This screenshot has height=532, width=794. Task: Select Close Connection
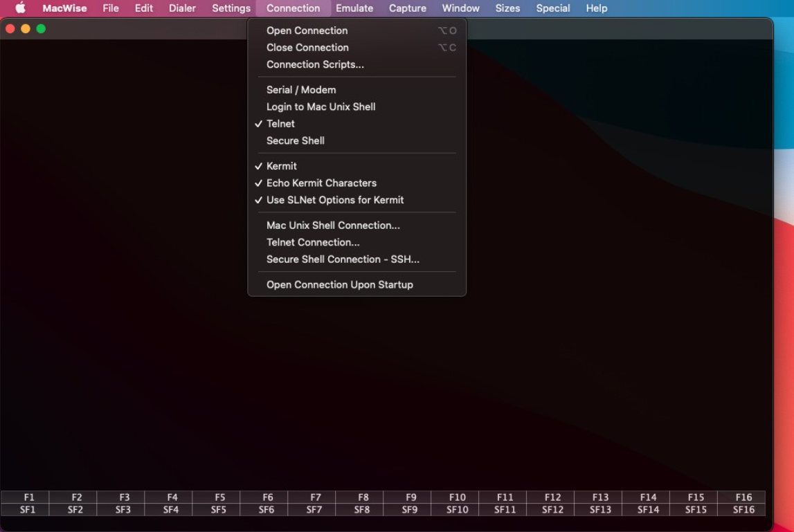coord(307,47)
